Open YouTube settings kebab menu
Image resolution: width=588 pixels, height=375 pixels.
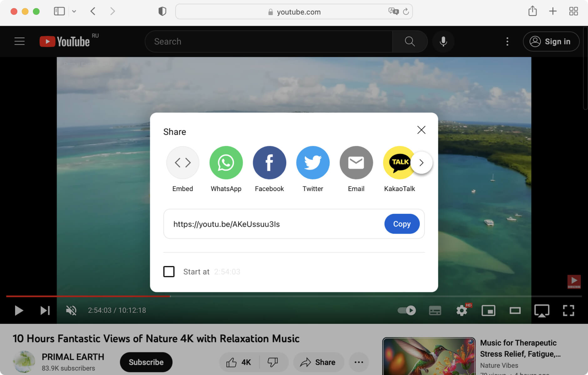click(507, 41)
